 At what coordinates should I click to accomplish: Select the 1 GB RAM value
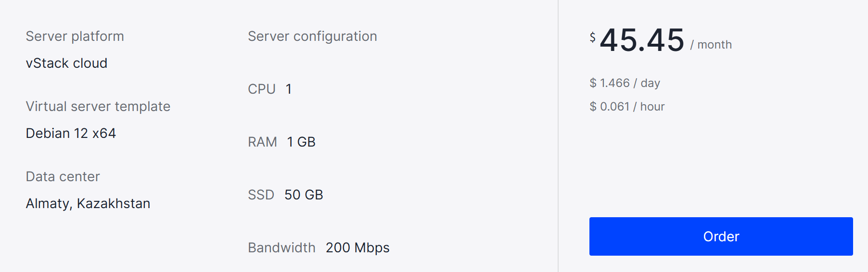[301, 142]
